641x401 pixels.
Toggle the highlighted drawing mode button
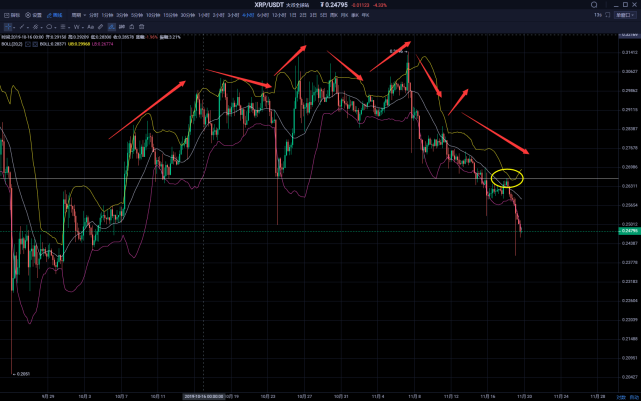pyautogui.click(x=111, y=27)
